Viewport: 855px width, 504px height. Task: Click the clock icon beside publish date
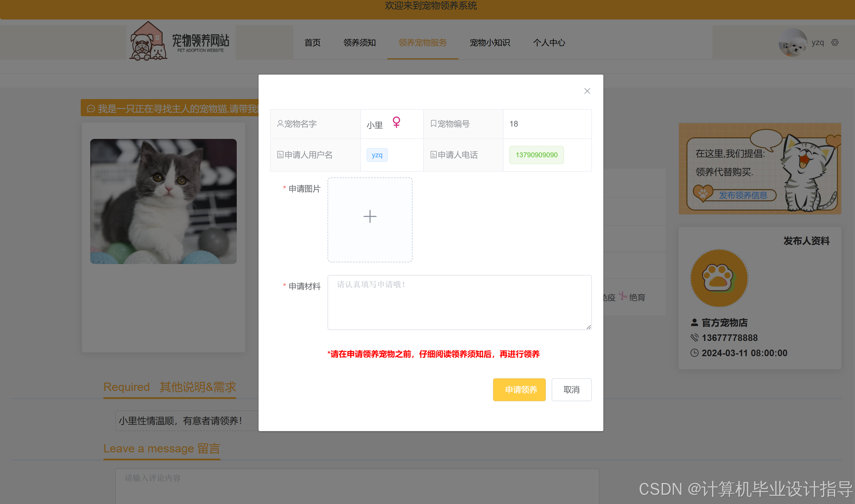pyautogui.click(x=694, y=353)
